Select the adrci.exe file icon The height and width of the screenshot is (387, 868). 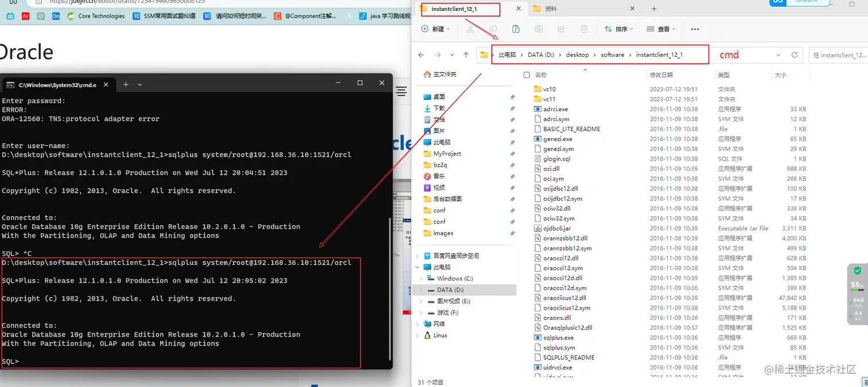(x=538, y=109)
